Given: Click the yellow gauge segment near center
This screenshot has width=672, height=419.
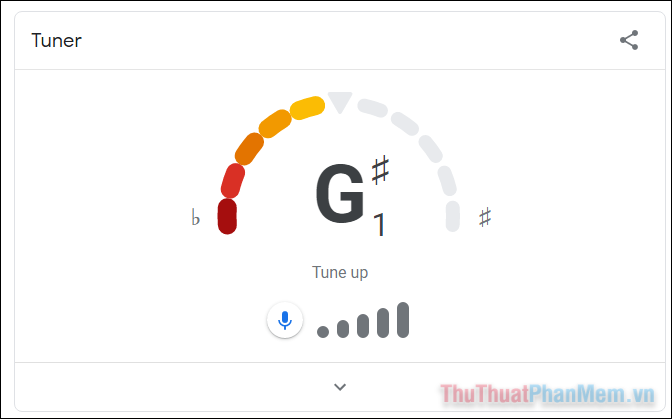Looking at the screenshot, I should point(308,106).
